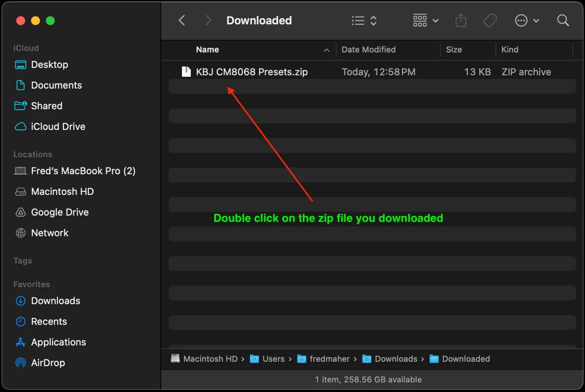Screen dimensions: 585x392
Task: Open Shared in the sidebar
Action: (x=47, y=106)
